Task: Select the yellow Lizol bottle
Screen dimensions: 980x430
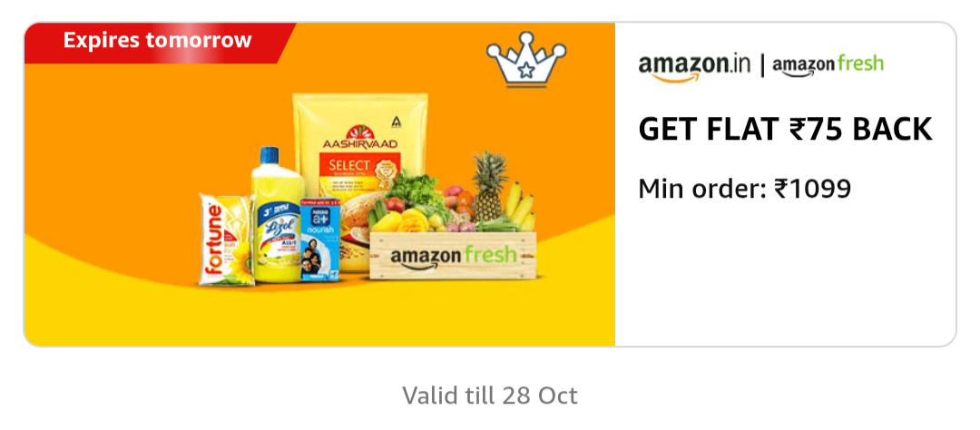Action: coord(277,216)
